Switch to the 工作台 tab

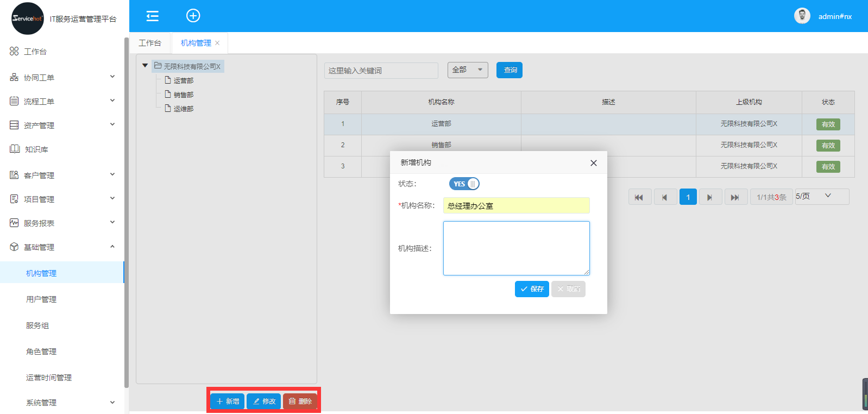pyautogui.click(x=150, y=43)
